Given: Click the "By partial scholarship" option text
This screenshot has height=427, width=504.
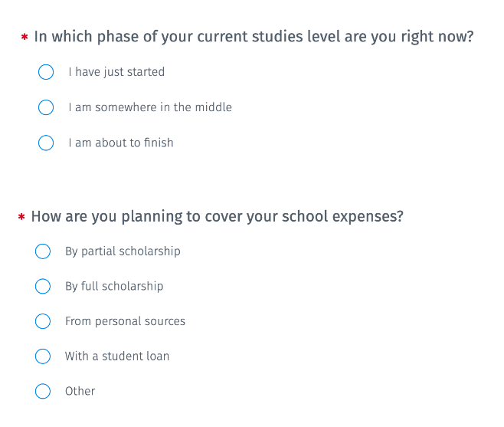Looking at the screenshot, I should click(123, 251).
